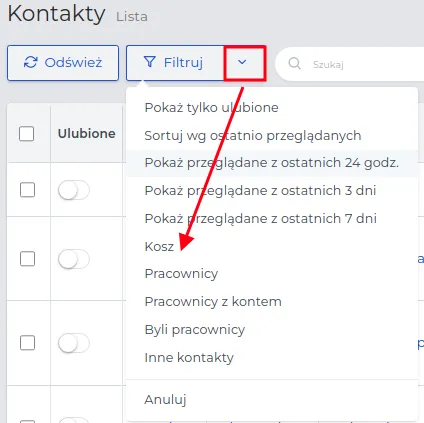This screenshot has width=424, height=423.
Task: Tick the select-all checkbox in header
Action: (x=27, y=134)
